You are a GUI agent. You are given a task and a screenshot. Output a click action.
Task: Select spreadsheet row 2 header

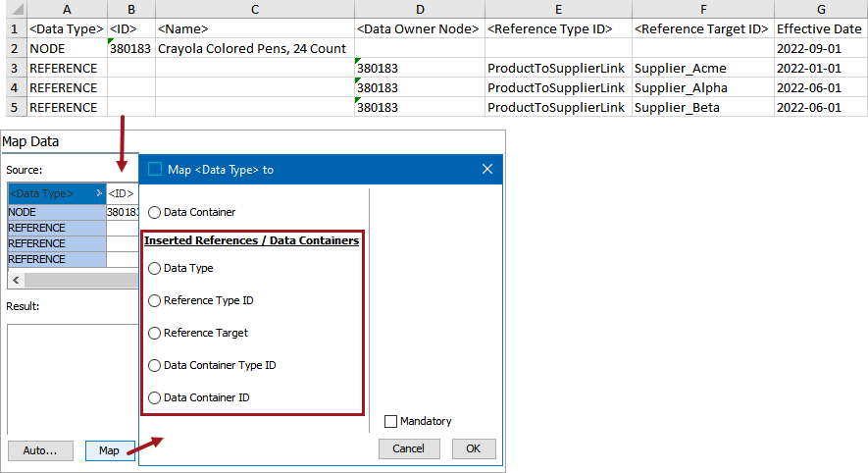click(x=17, y=49)
